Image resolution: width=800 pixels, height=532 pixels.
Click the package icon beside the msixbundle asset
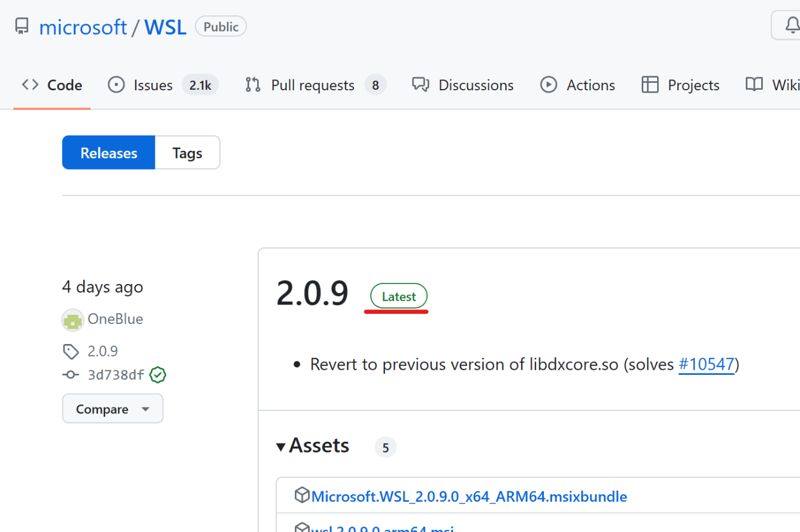(x=302, y=495)
